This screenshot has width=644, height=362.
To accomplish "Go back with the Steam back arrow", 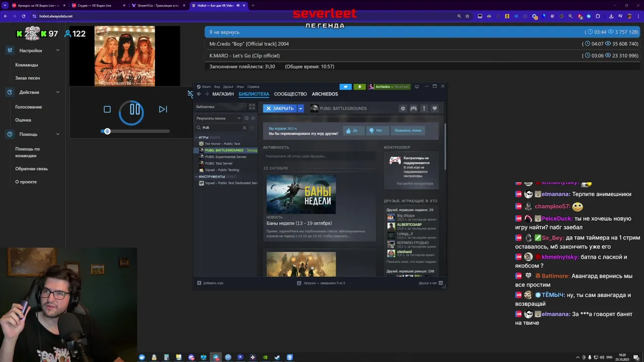I will point(199,94).
